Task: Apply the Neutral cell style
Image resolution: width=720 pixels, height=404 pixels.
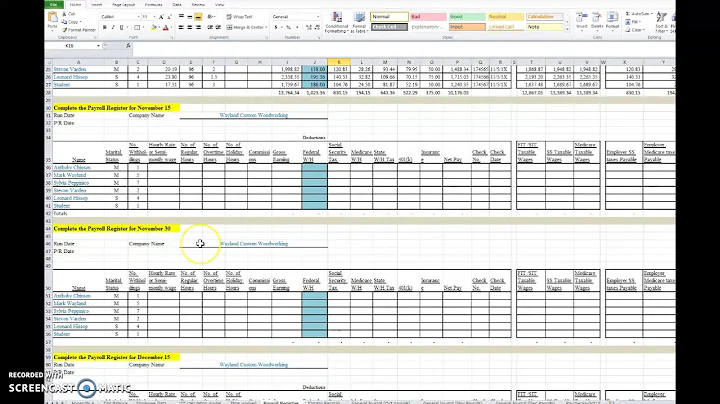Action: 506,17
